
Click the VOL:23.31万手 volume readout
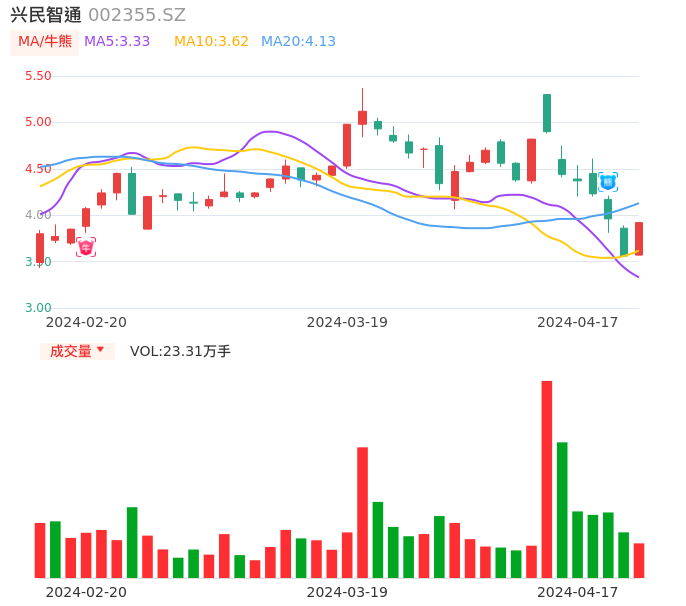pos(180,351)
